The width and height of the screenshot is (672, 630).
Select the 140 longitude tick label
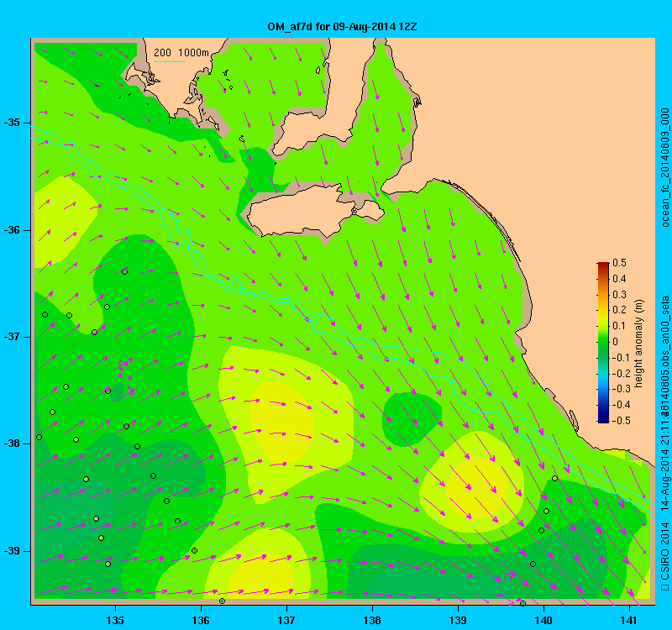coord(543,621)
